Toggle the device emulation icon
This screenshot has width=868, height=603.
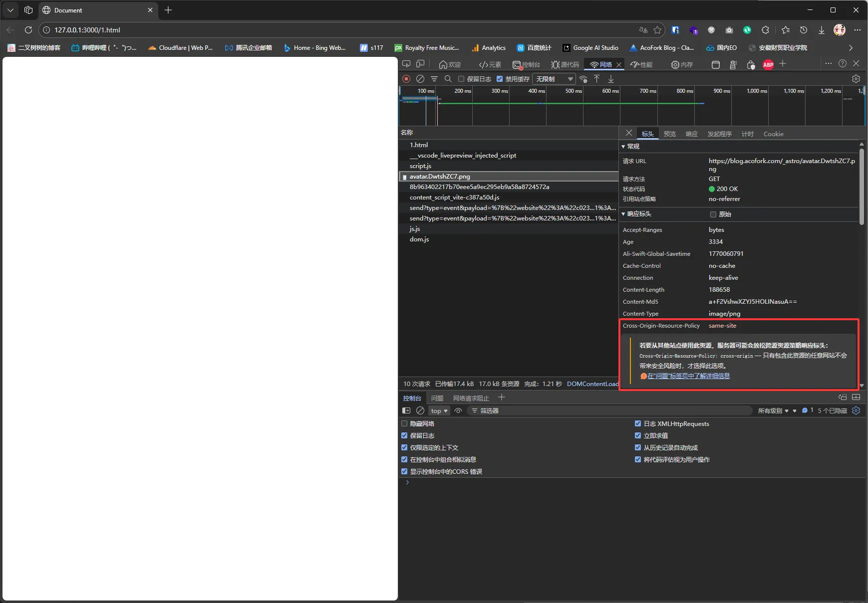pyautogui.click(x=420, y=64)
